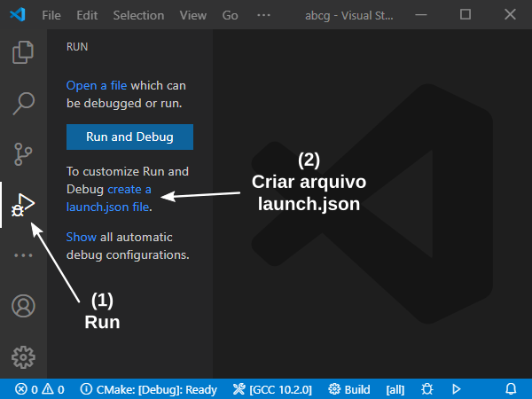Open the Edit menu

click(87, 15)
